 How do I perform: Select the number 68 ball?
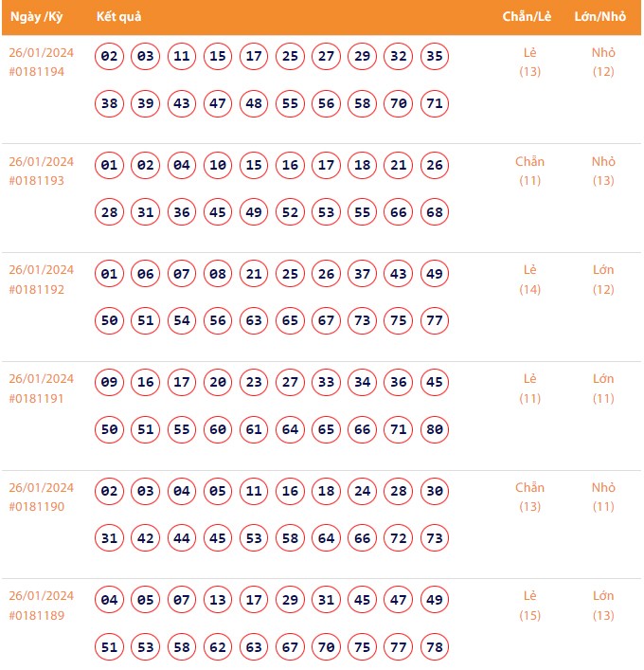[435, 212]
